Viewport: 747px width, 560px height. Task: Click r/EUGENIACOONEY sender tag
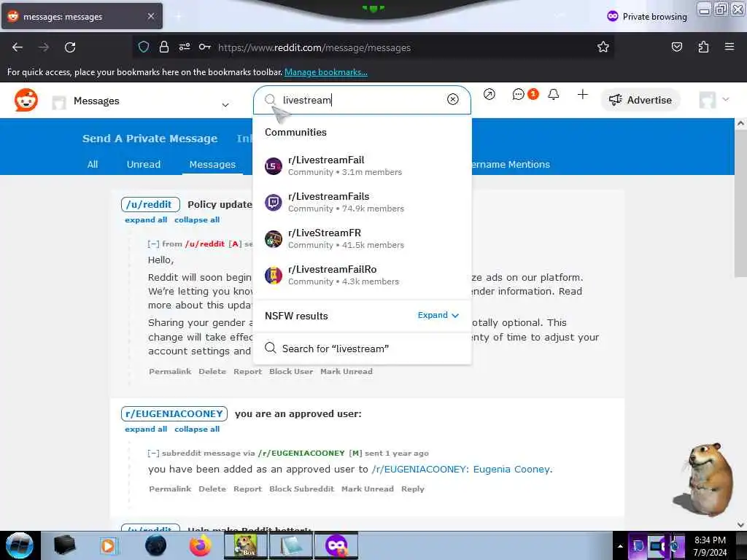point(174,414)
